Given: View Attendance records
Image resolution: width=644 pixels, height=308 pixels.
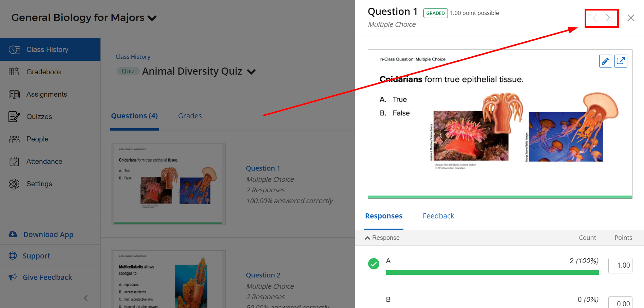Looking at the screenshot, I should pyautogui.click(x=44, y=161).
